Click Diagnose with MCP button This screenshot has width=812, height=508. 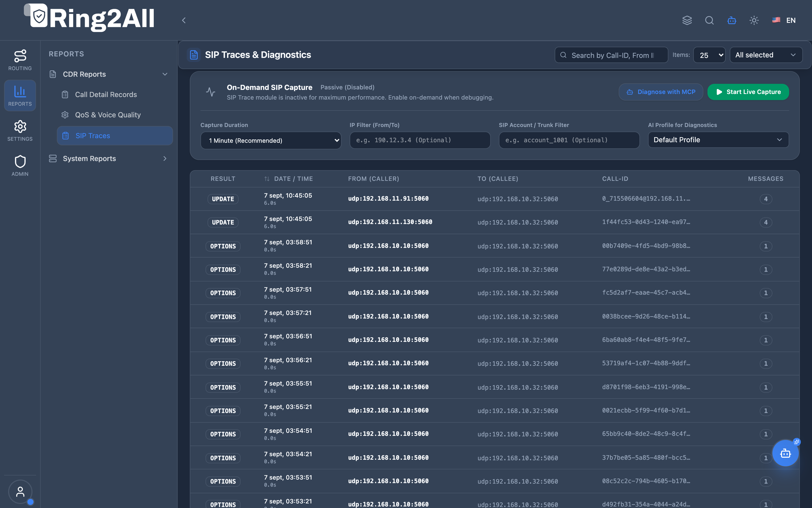661,92
